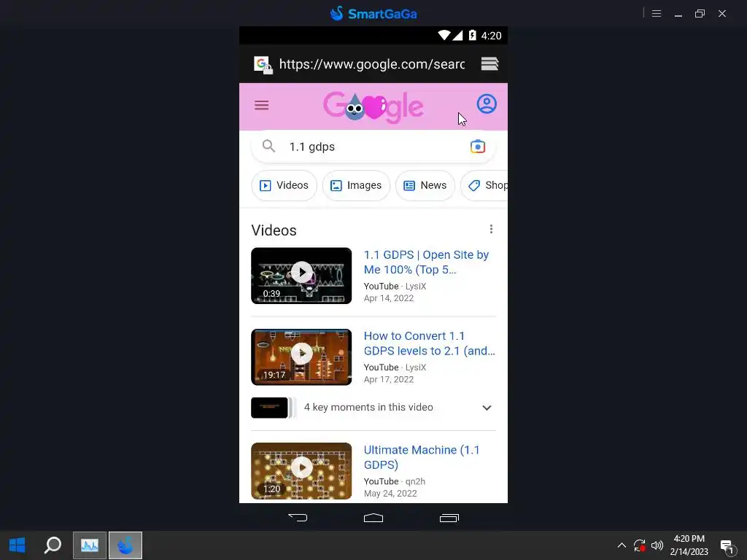Viewport: 747px width, 560px height.
Task: Click the magnifier icon in search box
Action: click(x=268, y=146)
